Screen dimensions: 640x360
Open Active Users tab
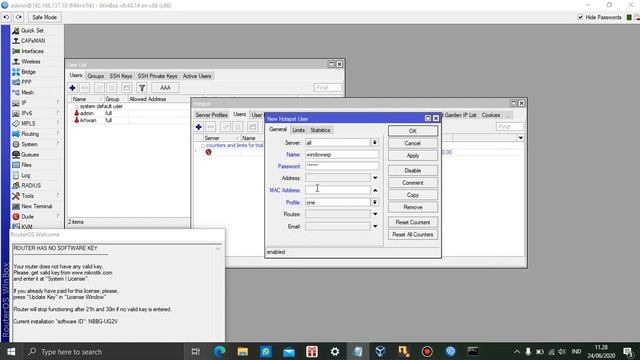click(x=197, y=76)
